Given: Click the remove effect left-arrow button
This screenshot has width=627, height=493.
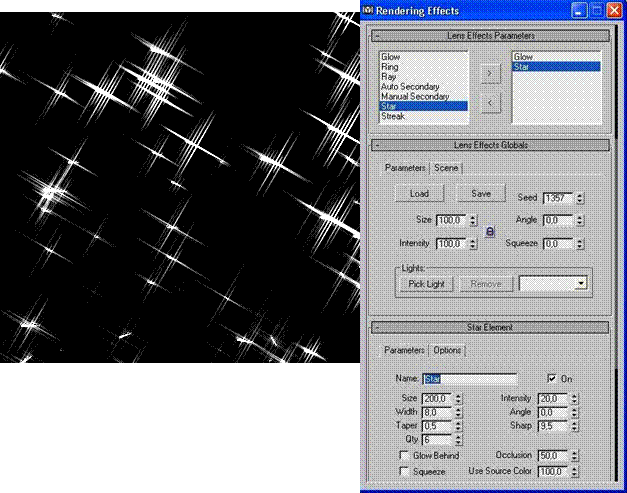Looking at the screenshot, I should [x=489, y=102].
